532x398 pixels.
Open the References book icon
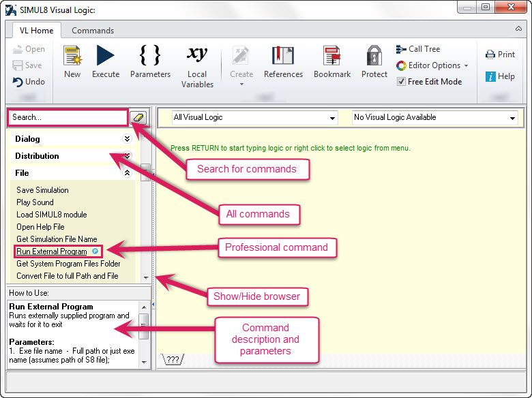(x=282, y=55)
